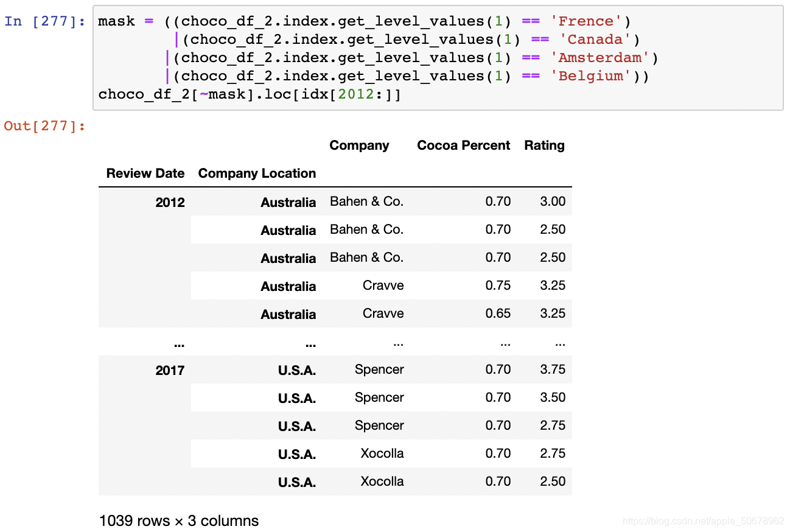Click Spencer in the 3.75 rating row
Image resolution: width=790 pixels, height=532 pixels.
(379, 369)
